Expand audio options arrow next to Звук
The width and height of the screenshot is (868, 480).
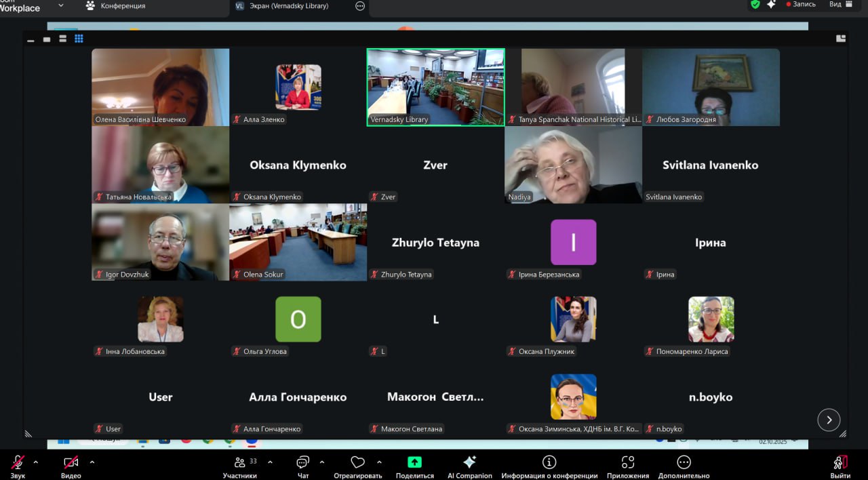tap(36, 462)
